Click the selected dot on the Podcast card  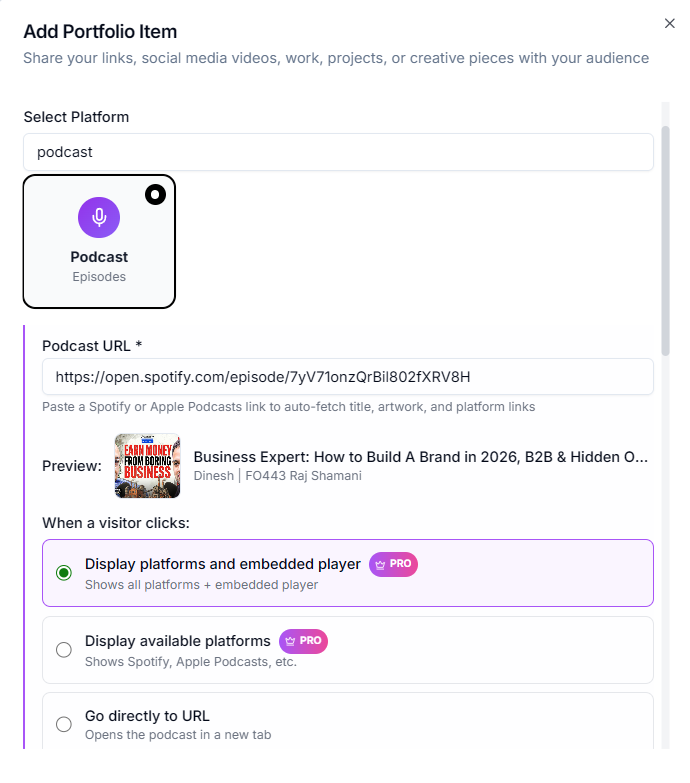(x=155, y=194)
